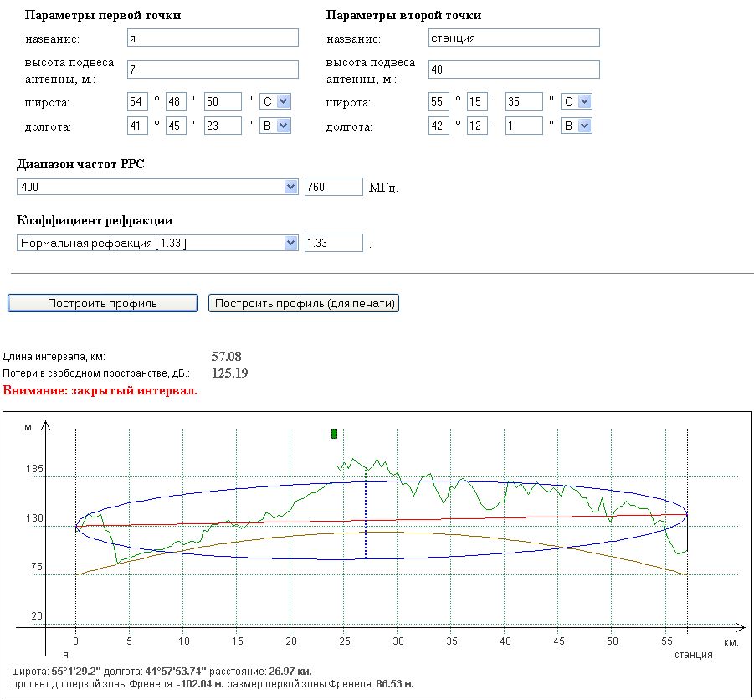Click the red warning 'Внимание: закрытый интервал.'
The width and height of the screenshot is (754, 700).
click(x=100, y=390)
